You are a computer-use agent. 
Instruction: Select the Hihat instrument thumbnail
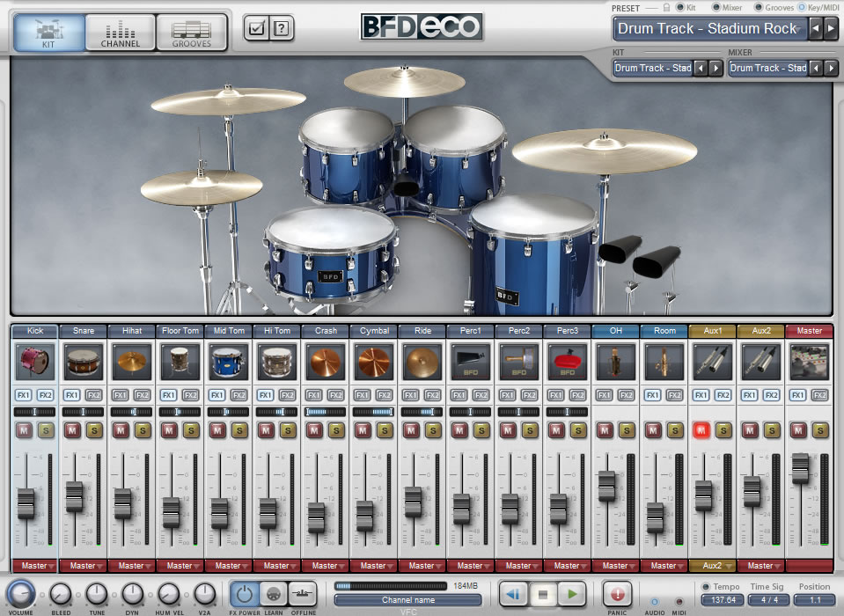[132, 362]
